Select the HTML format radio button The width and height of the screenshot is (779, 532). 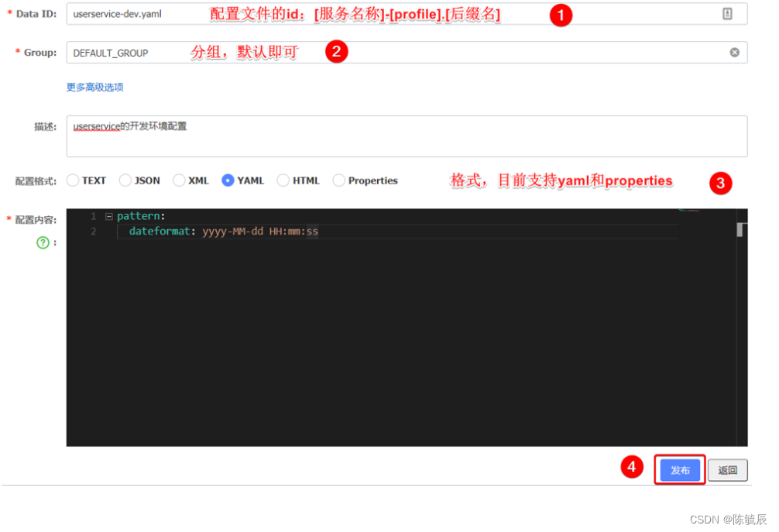click(283, 180)
